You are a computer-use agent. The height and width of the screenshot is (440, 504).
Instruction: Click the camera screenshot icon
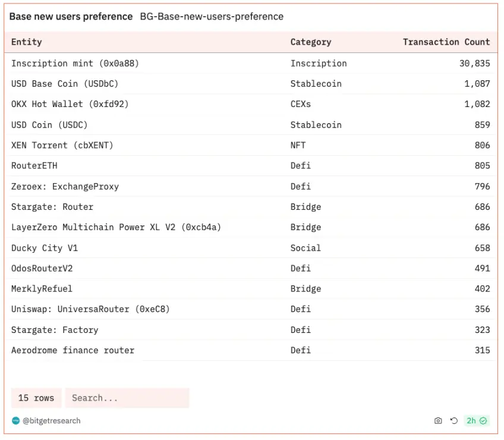click(438, 421)
